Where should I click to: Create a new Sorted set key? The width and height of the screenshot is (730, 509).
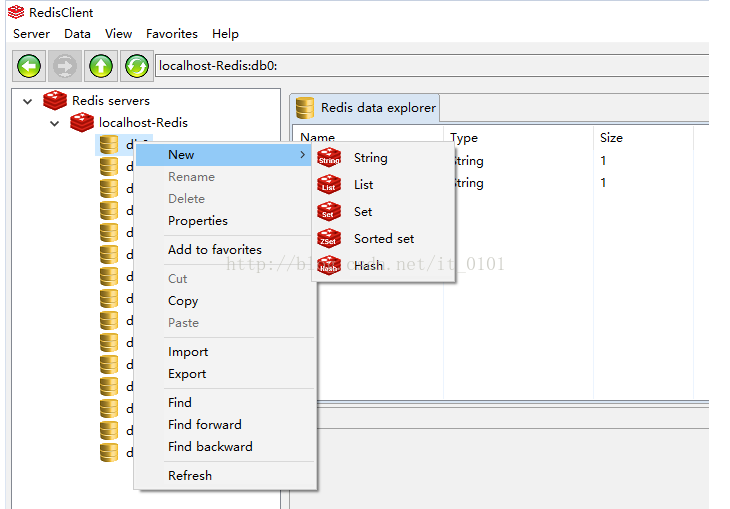click(384, 238)
